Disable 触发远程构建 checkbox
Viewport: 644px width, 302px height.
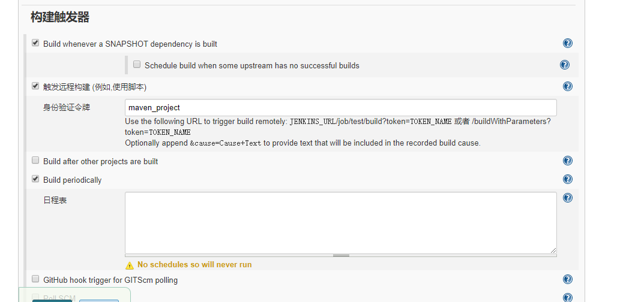point(35,86)
